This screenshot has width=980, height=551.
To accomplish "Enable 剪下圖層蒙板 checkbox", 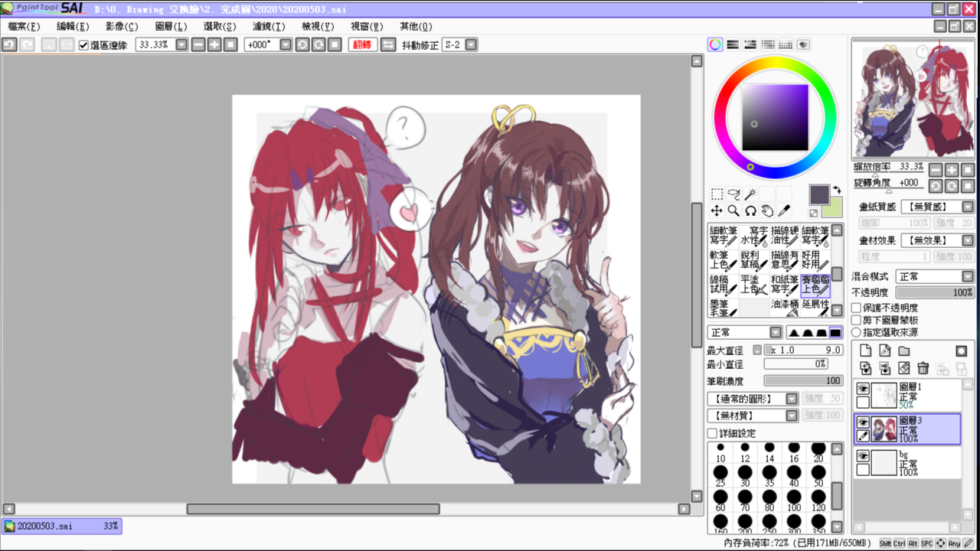I will pos(857,320).
